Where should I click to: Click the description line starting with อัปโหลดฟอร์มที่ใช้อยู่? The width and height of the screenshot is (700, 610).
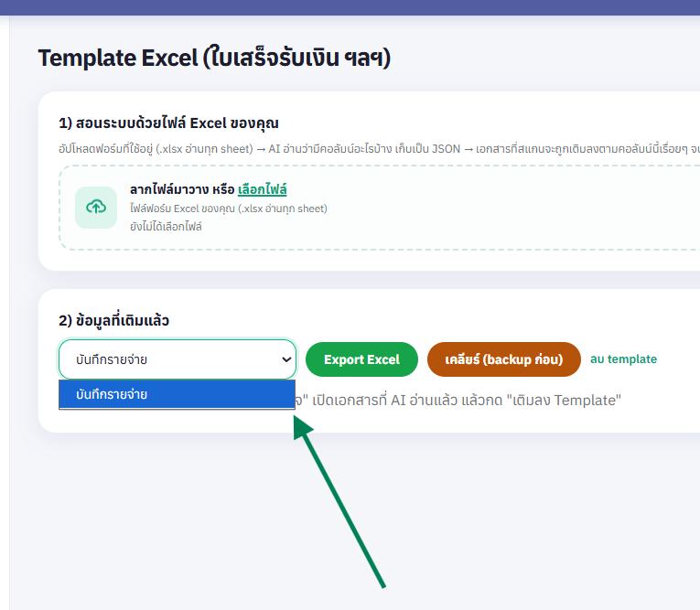point(379,148)
